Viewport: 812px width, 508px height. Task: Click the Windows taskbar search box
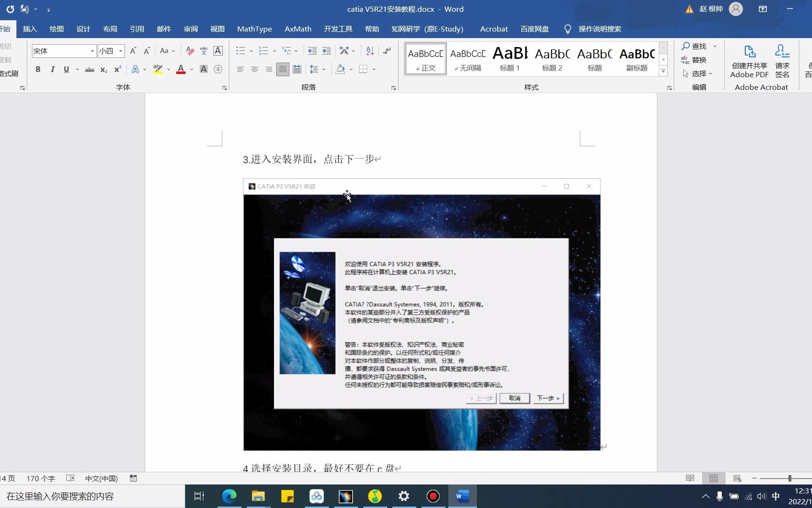(93, 496)
